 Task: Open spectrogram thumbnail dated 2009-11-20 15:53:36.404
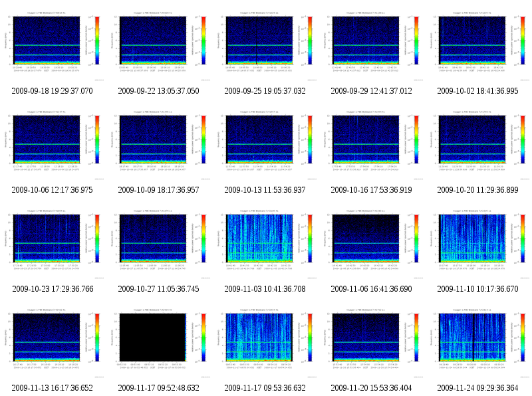point(372,343)
